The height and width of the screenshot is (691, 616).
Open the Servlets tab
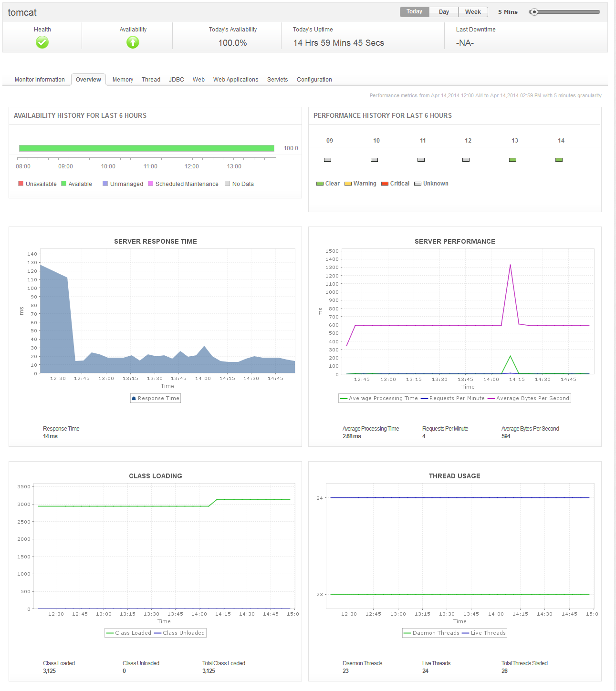[x=277, y=80]
